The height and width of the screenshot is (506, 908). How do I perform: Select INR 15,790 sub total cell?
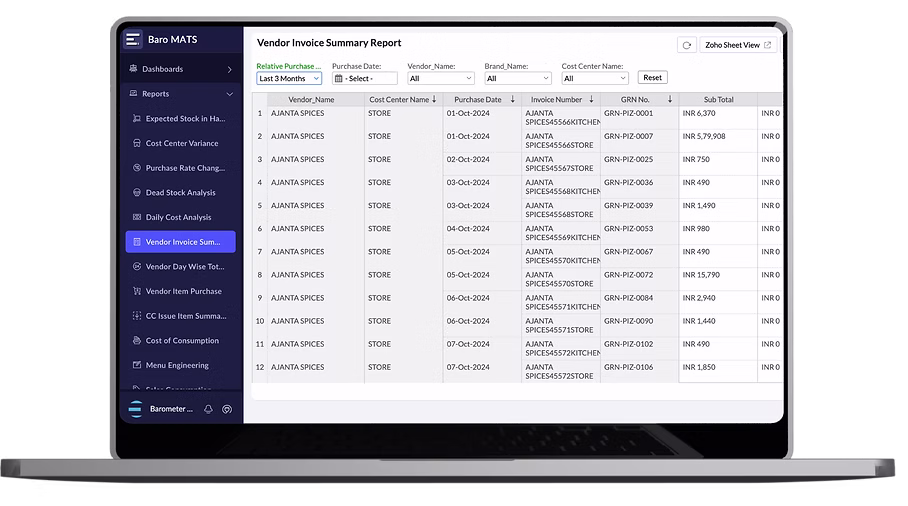click(x=718, y=279)
